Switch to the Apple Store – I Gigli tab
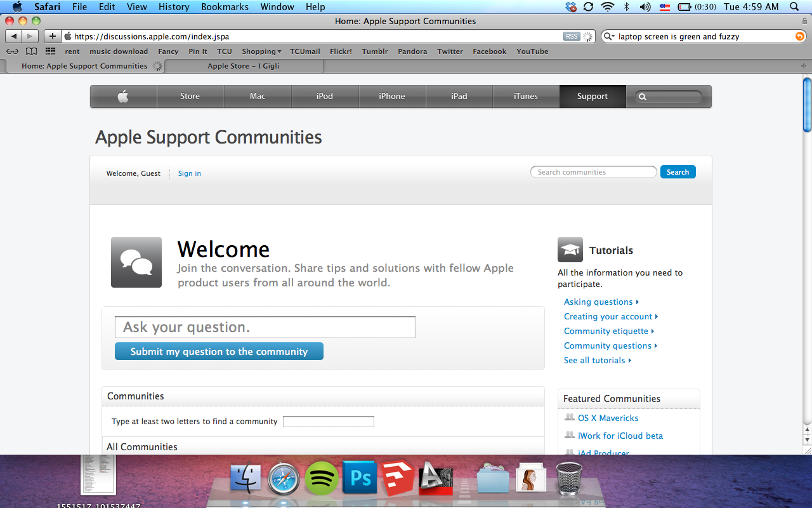Screen dimensions: 812x508 (x=244, y=65)
